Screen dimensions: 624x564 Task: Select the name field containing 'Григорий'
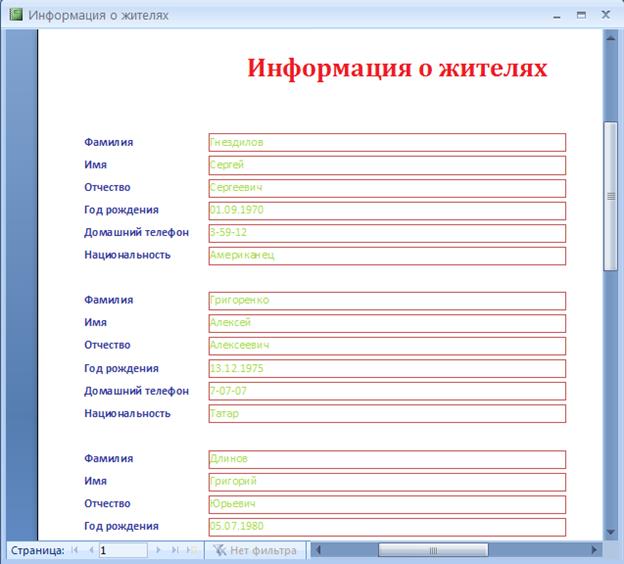pos(386,481)
